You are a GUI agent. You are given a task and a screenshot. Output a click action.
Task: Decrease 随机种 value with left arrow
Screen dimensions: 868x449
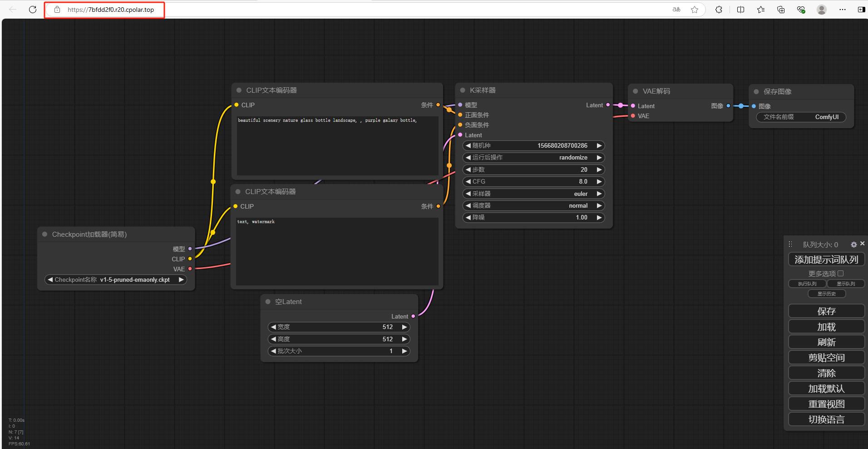coord(468,146)
